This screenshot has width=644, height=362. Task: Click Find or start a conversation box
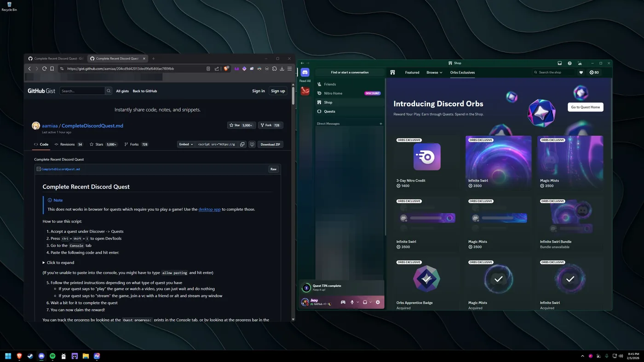(x=350, y=73)
